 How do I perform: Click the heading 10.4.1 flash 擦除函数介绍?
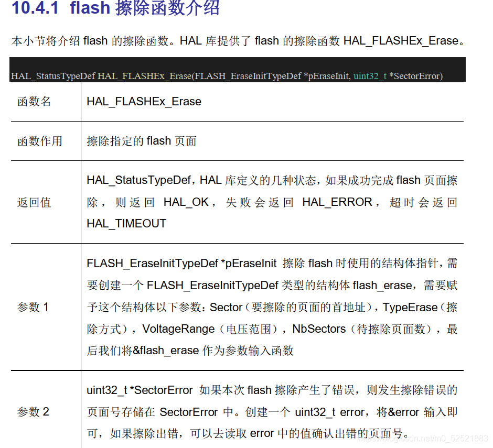(x=115, y=9)
